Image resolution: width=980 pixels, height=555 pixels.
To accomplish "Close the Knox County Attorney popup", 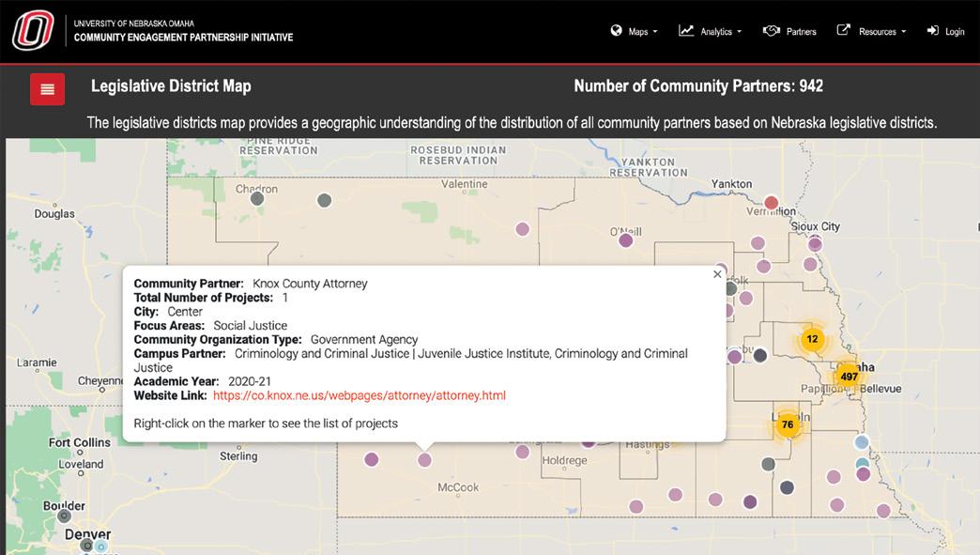I will click(717, 274).
